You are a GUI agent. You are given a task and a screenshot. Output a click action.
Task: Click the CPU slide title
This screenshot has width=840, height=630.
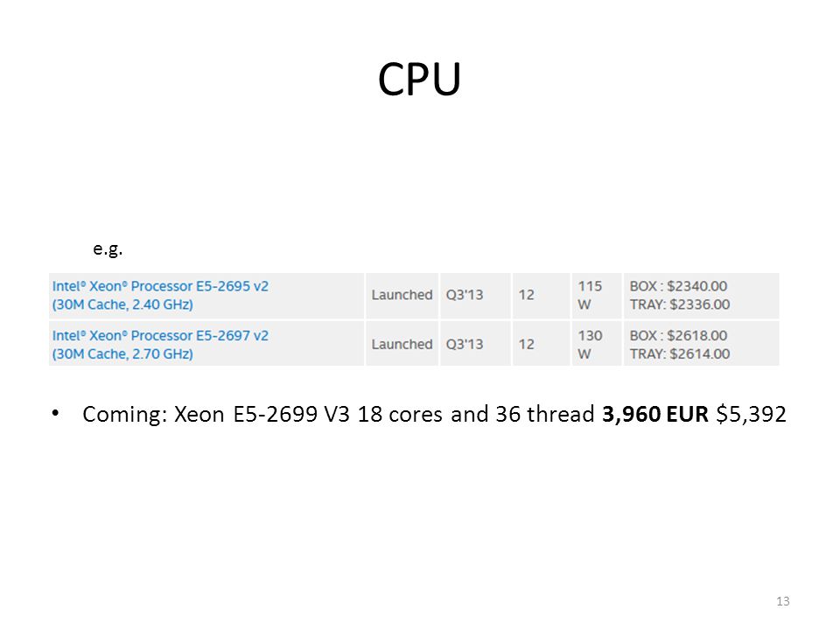[x=419, y=80]
